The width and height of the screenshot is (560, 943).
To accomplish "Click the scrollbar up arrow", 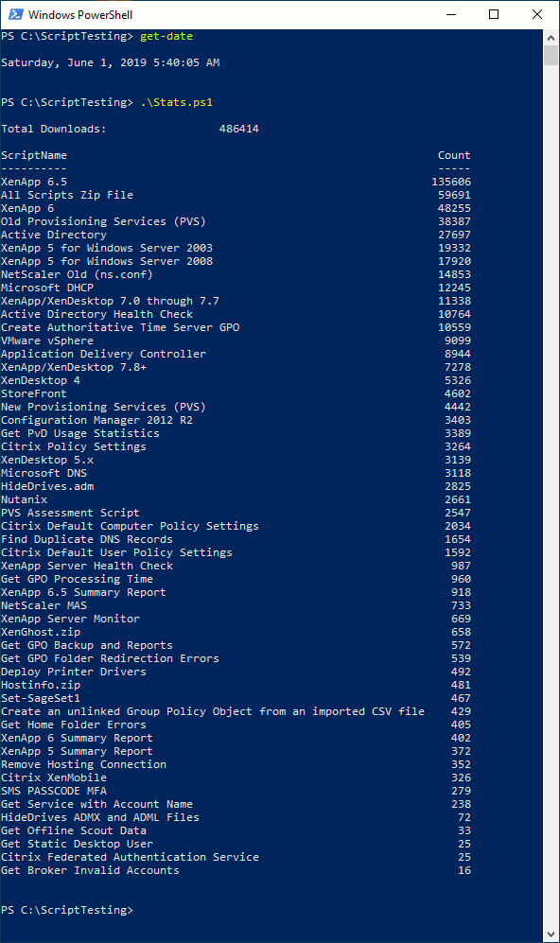I will (x=551, y=37).
